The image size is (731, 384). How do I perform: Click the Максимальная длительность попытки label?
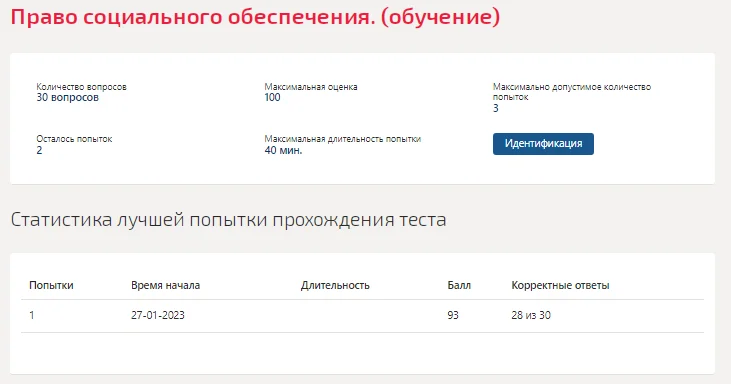343,139
